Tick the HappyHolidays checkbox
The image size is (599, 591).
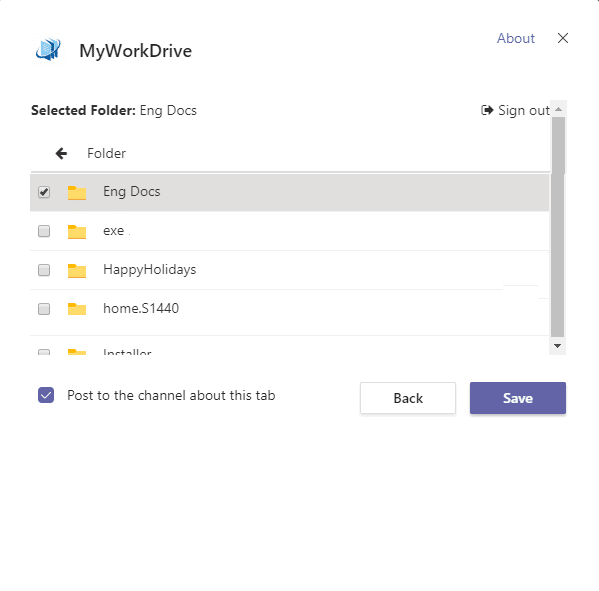(x=44, y=270)
